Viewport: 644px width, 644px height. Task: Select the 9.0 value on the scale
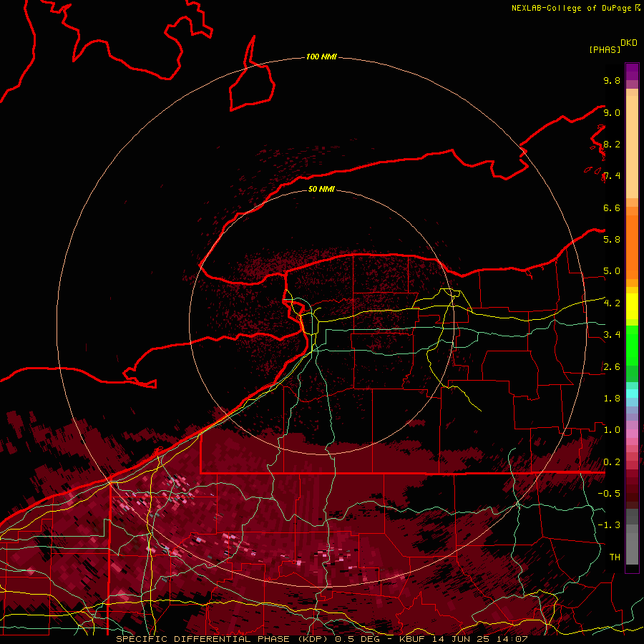click(x=612, y=112)
